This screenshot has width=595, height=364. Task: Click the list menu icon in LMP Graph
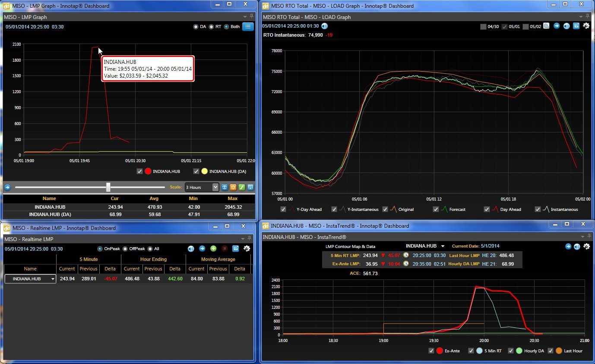coord(248,27)
